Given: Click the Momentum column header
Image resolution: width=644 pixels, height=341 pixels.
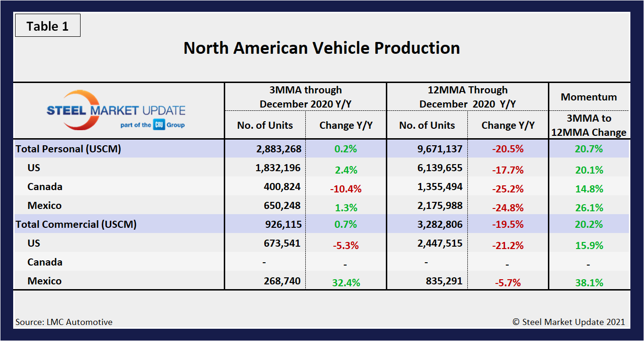Looking at the screenshot, I should tap(588, 97).
